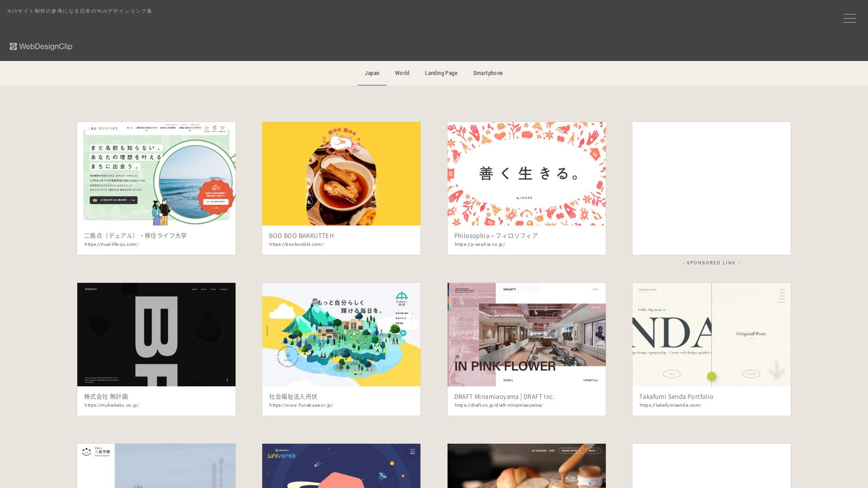This screenshot has height=488, width=868.
Task: Click the 社会福祉法人舟伏 title link
Action: point(293,396)
